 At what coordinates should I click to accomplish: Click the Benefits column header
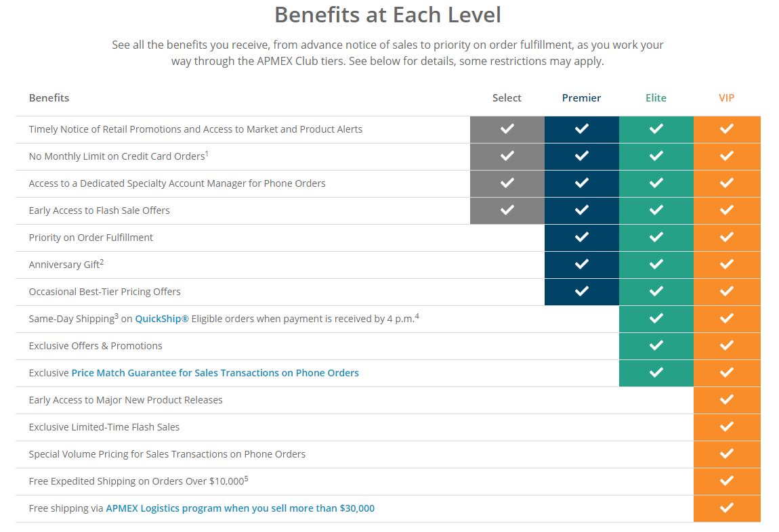[49, 98]
